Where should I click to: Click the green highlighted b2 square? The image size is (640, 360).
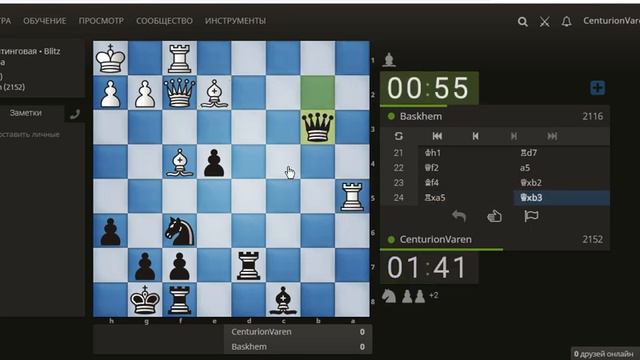(x=317, y=93)
